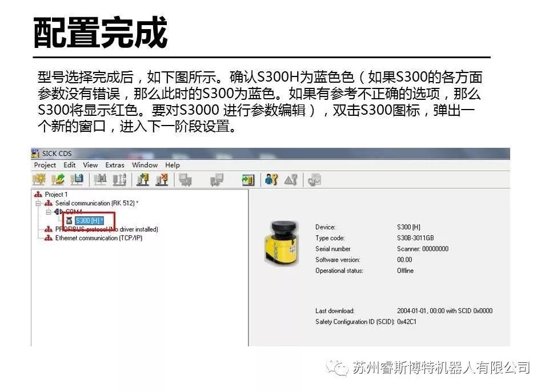Click the New Project toolbar icon

pyautogui.click(x=39, y=180)
